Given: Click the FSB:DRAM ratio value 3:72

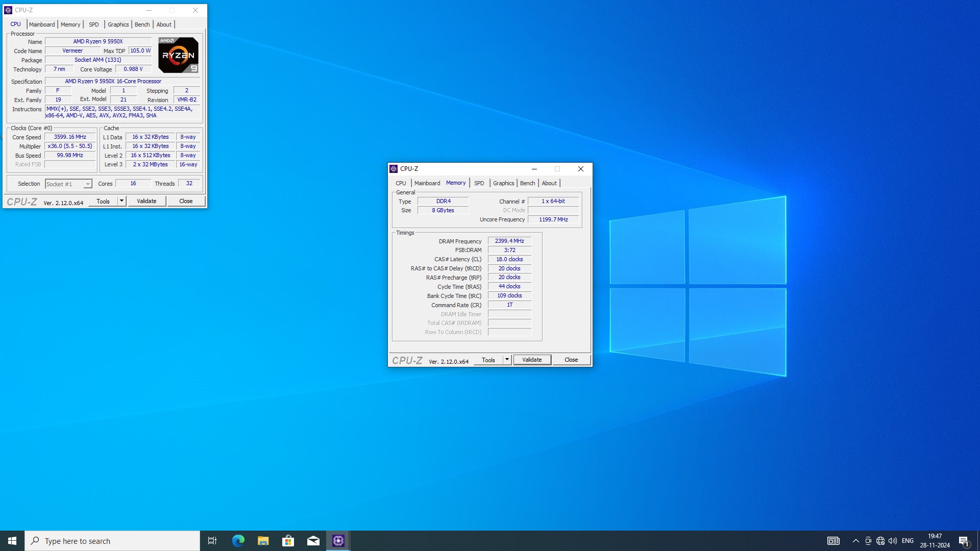Looking at the screenshot, I should [509, 250].
